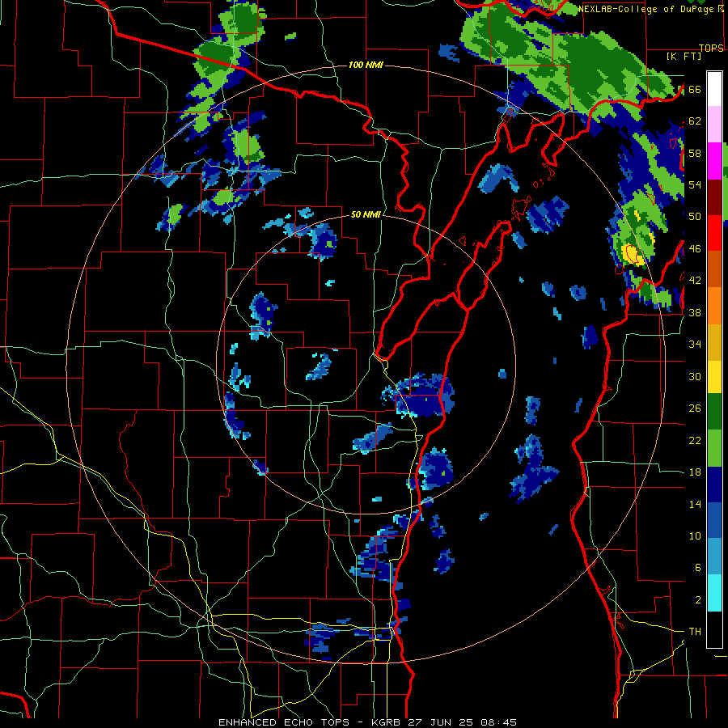Screen dimensions: 728x728
Task: Select the light blue legend swatch
Action: click(x=714, y=557)
